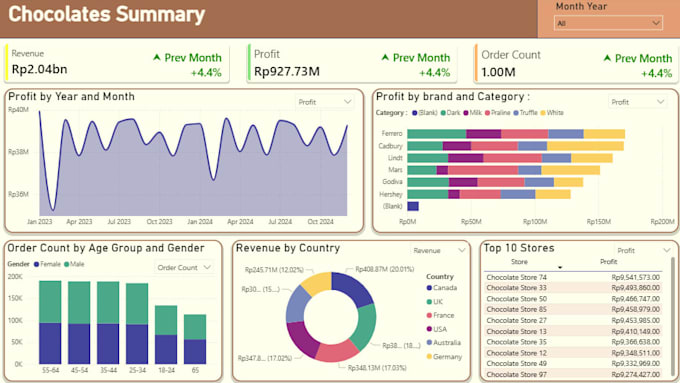This screenshot has height=383, width=680.
Task: Click the green up arrow in Order Count card
Action: point(607,58)
